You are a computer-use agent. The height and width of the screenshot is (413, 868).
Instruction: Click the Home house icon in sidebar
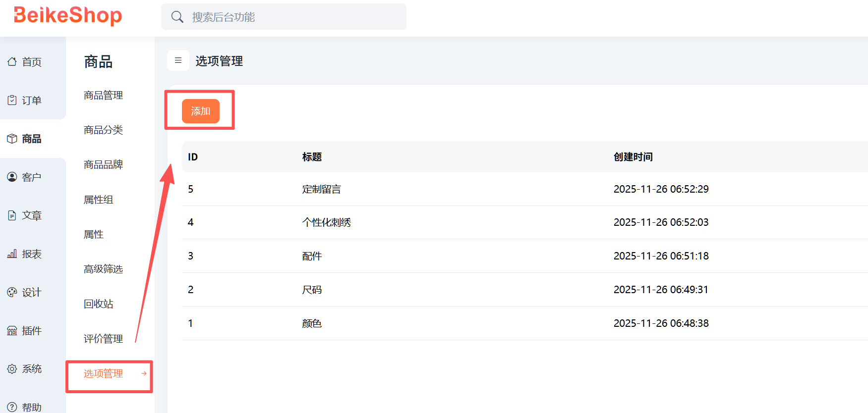[12, 62]
